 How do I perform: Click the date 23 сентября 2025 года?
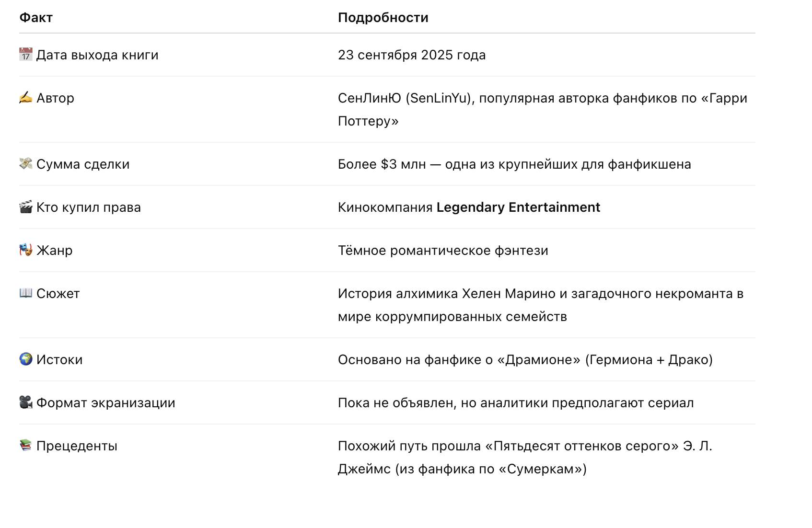point(412,55)
